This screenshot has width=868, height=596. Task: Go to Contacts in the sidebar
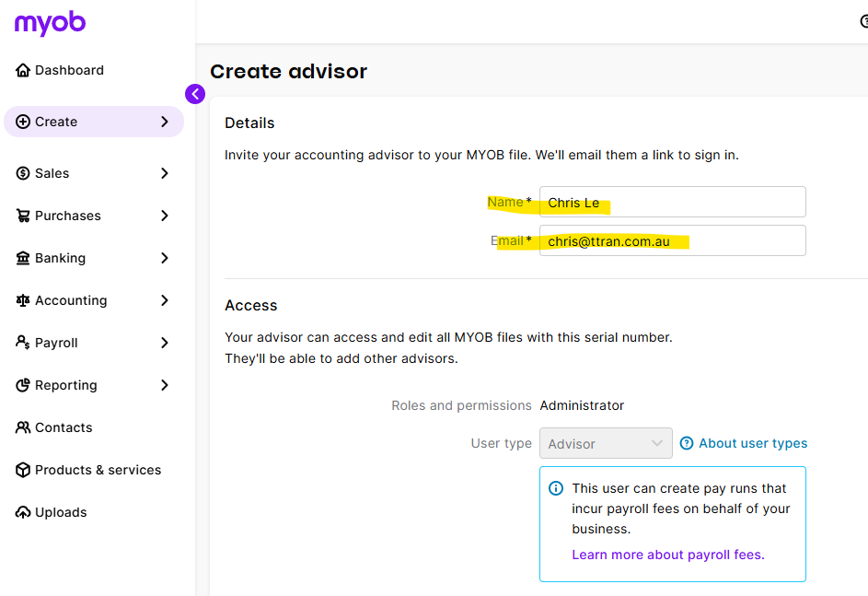64,427
